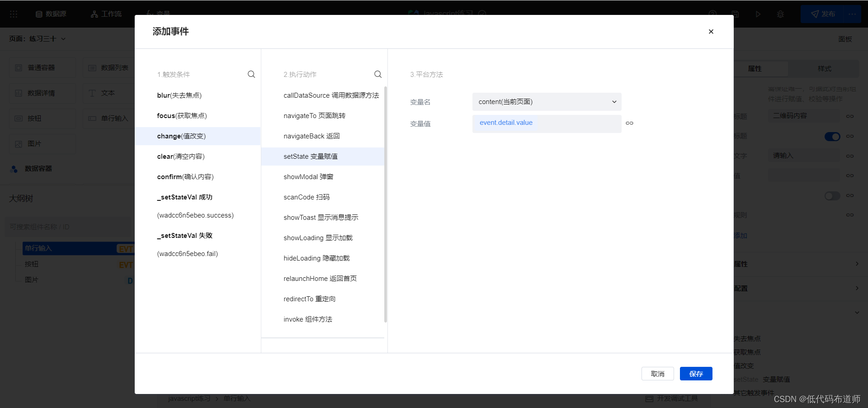Choose setState 变量赋值 action
This screenshot has height=408, width=868.
point(323,157)
